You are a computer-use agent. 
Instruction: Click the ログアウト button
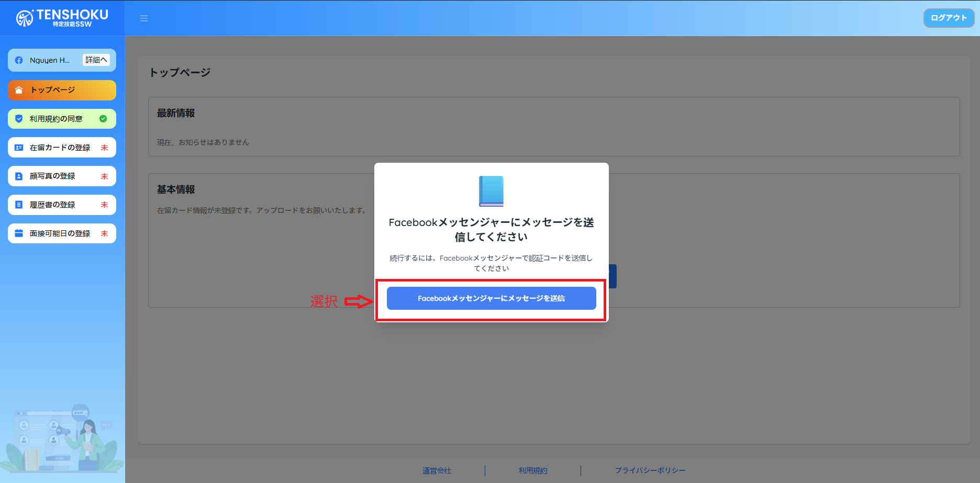(x=948, y=18)
